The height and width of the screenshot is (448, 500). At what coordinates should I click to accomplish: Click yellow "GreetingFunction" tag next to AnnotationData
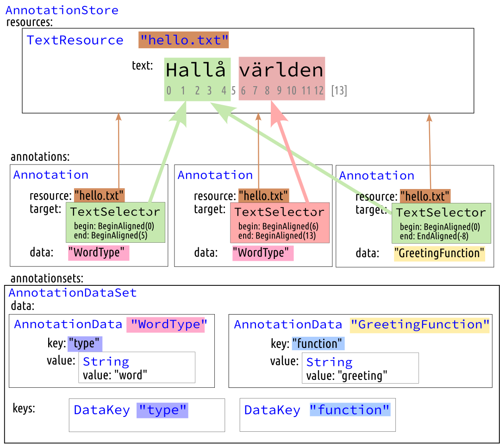pyautogui.click(x=419, y=325)
